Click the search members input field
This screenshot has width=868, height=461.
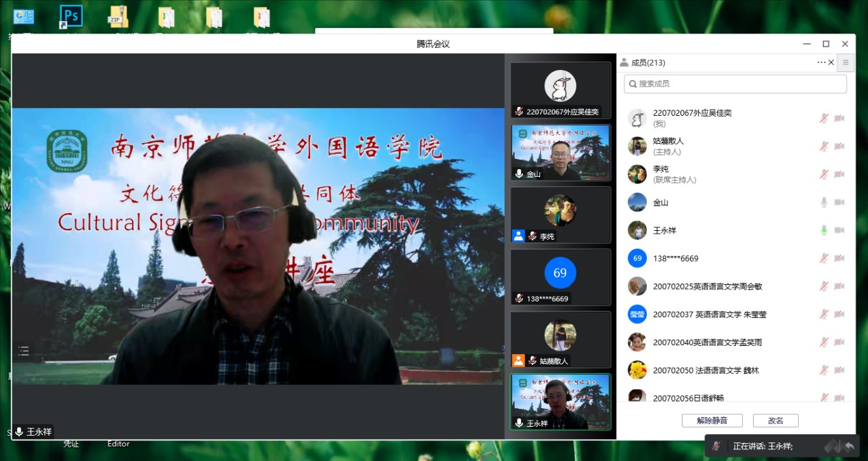click(x=735, y=84)
